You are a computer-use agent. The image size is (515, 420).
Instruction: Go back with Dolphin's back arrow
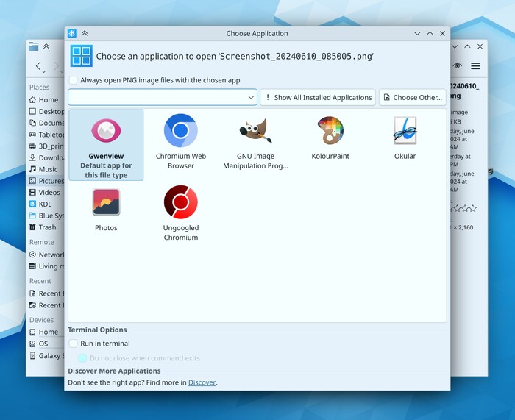pos(38,65)
